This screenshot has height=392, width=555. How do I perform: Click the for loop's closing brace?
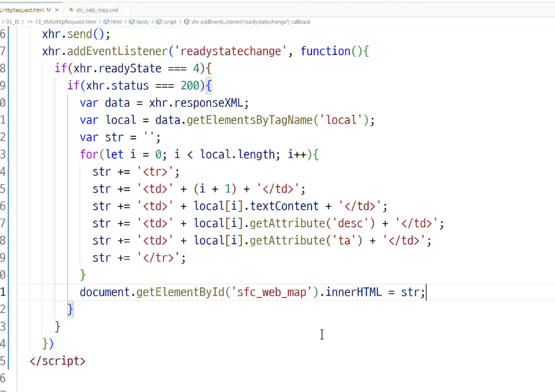click(x=83, y=275)
